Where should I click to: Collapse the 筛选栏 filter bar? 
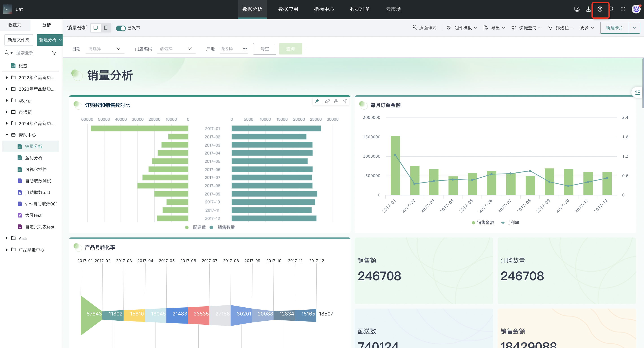tap(561, 28)
